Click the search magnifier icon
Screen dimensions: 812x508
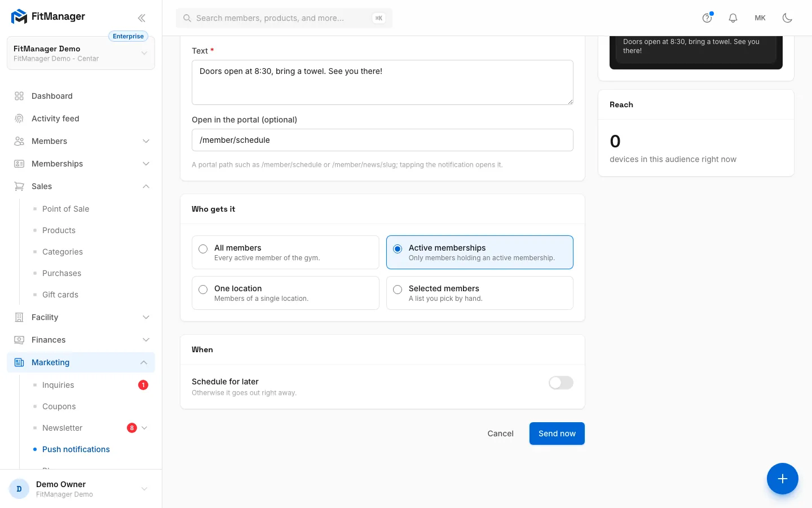(x=187, y=18)
